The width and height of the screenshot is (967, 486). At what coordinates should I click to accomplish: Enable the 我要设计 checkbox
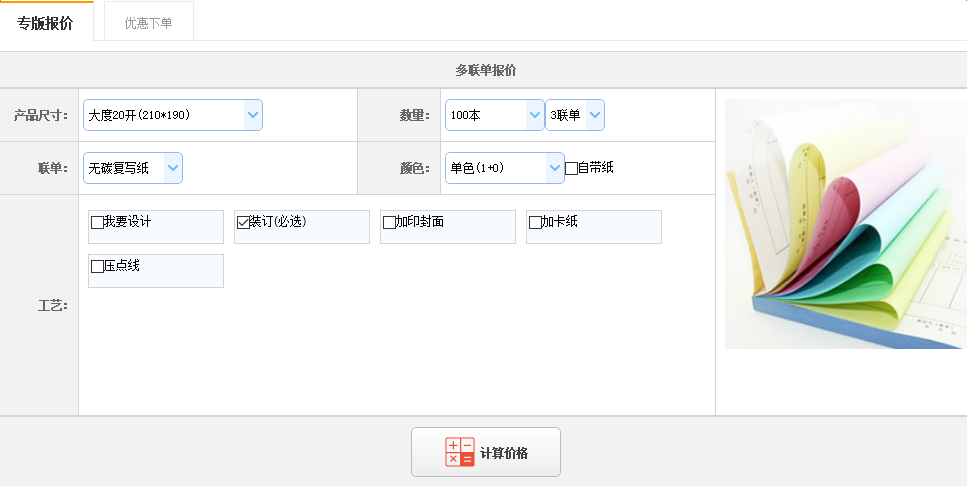click(x=97, y=222)
